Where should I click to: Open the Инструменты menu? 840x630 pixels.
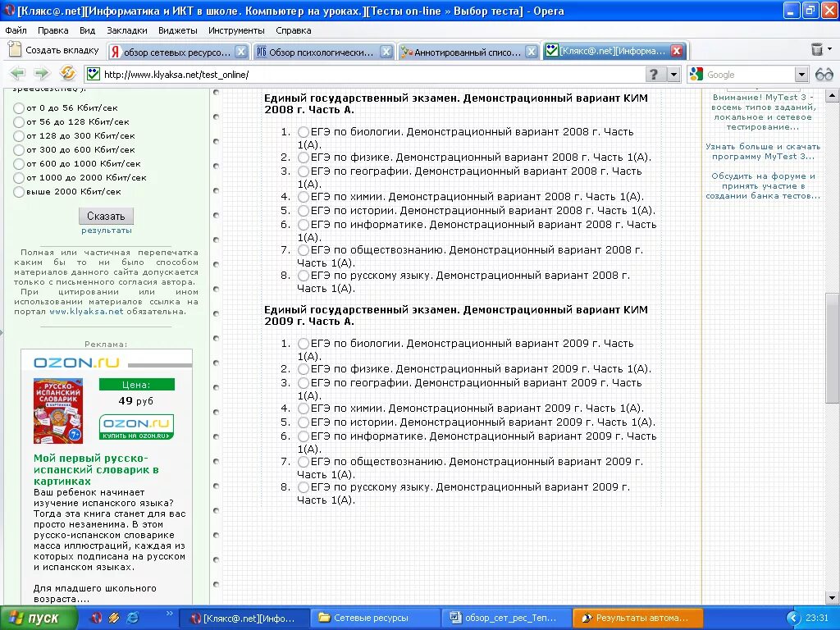point(236,30)
